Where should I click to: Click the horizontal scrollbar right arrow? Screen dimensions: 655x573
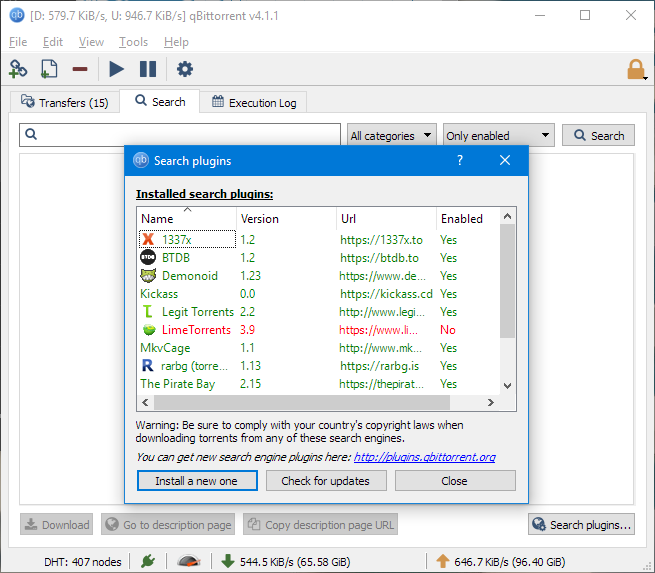click(x=491, y=402)
